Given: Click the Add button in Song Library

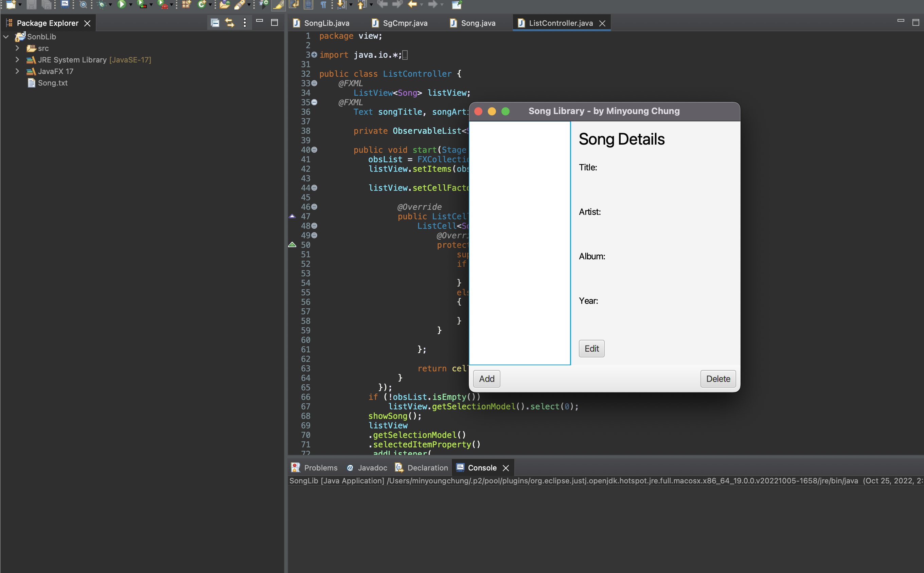Looking at the screenshot, I should (486, 378).
